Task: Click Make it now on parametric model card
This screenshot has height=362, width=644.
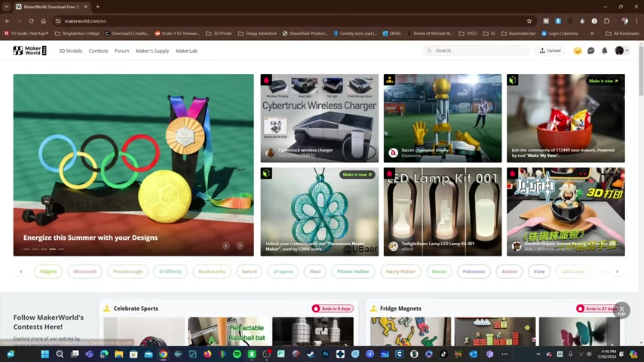Action: click(357, 175)
